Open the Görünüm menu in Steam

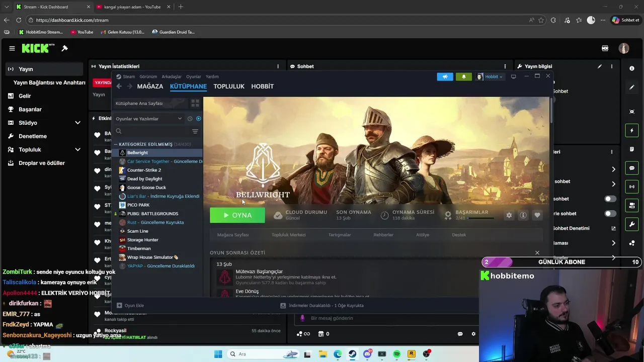pos(148,76)
